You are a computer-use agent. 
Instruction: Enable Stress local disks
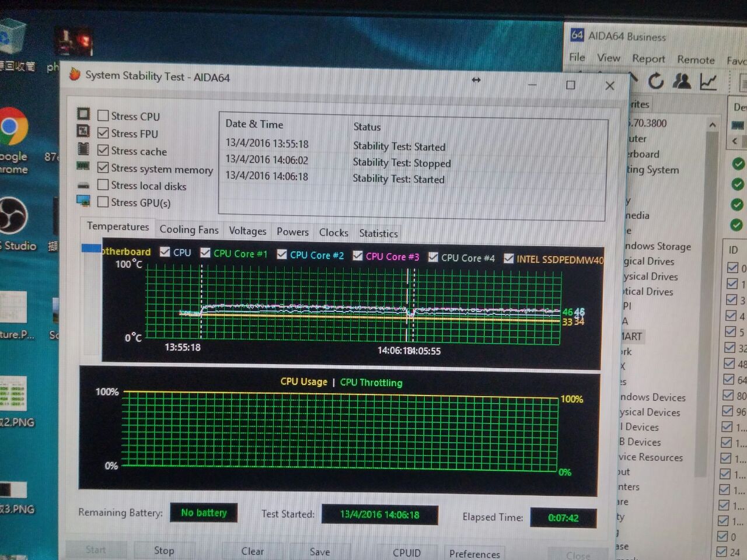(x=103, y=184)
